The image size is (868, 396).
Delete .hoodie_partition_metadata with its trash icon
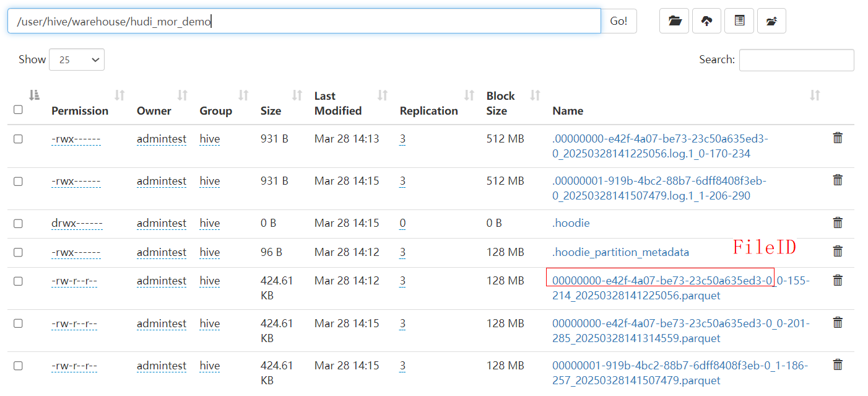(x=838, y=251)
